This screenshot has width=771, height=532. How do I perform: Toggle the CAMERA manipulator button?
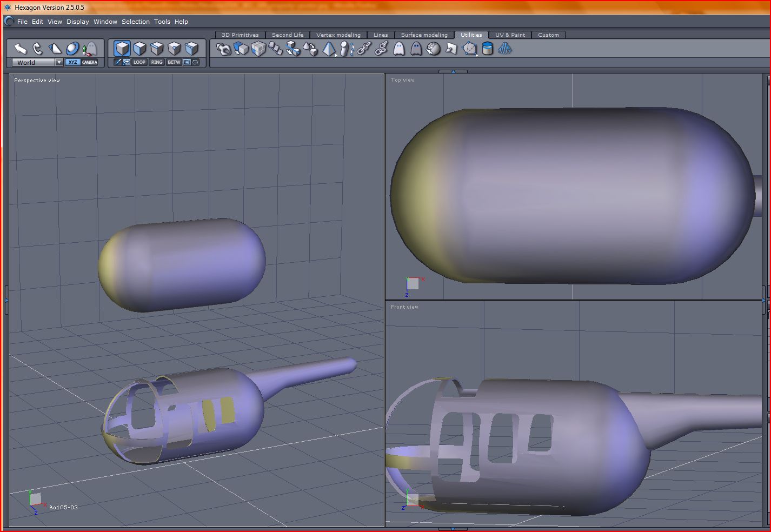90,62
